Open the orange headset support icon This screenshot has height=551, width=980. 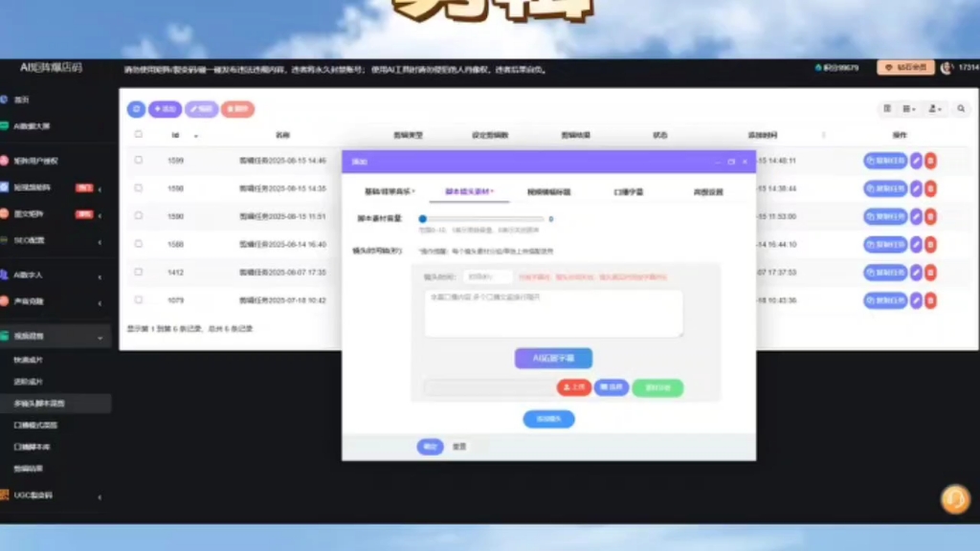pyautogui.click(x=955, y=499)
